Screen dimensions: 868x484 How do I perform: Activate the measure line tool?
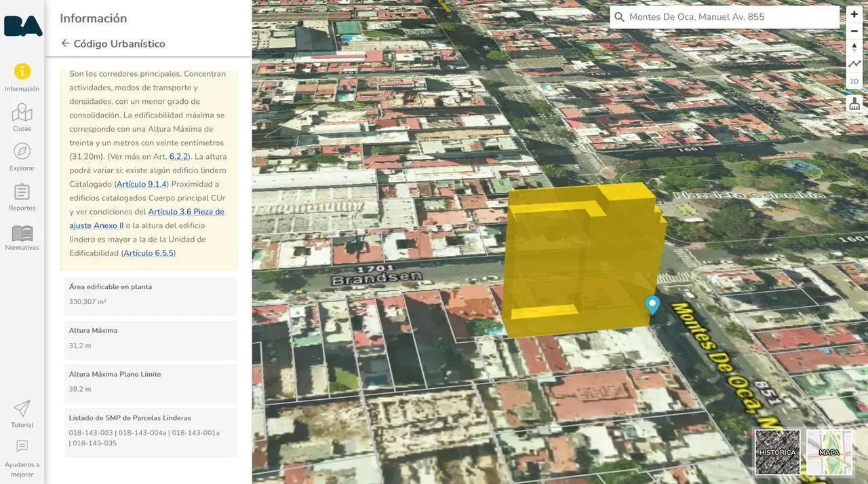click(x=854, y=64)
